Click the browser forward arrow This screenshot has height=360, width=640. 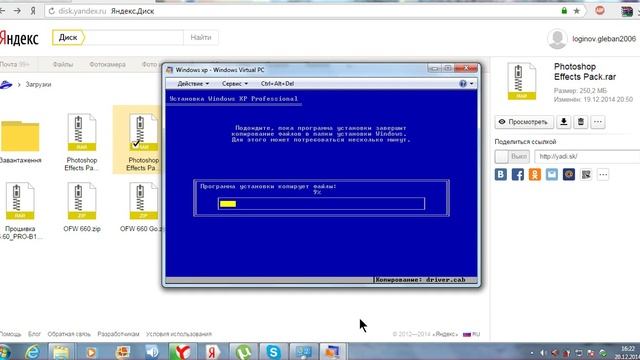[17, 11]
